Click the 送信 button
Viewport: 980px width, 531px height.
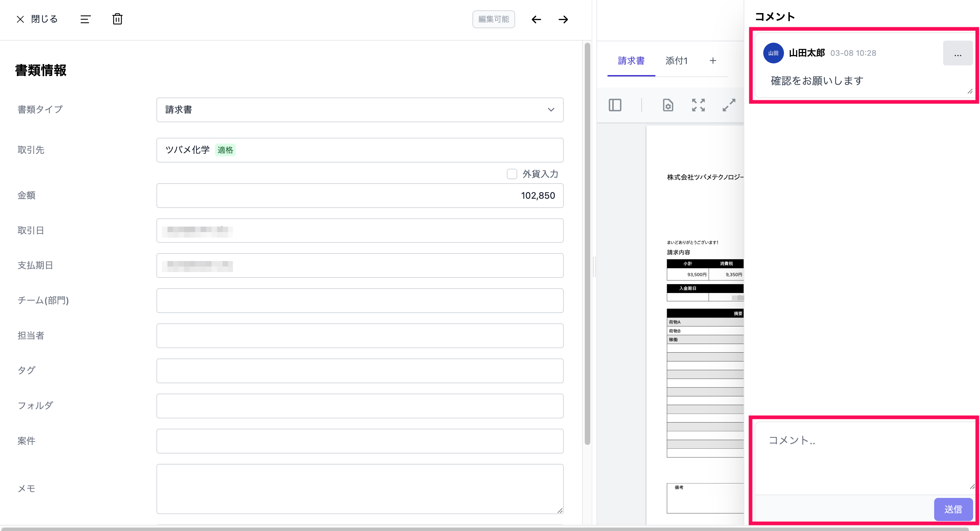pos(953,509)
